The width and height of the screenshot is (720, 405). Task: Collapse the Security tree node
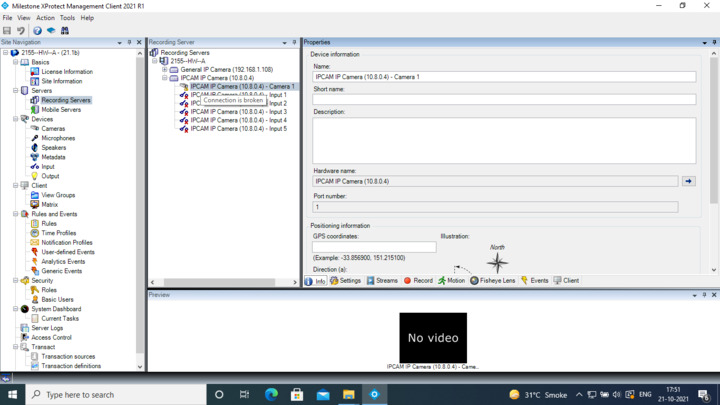[15, 281]
